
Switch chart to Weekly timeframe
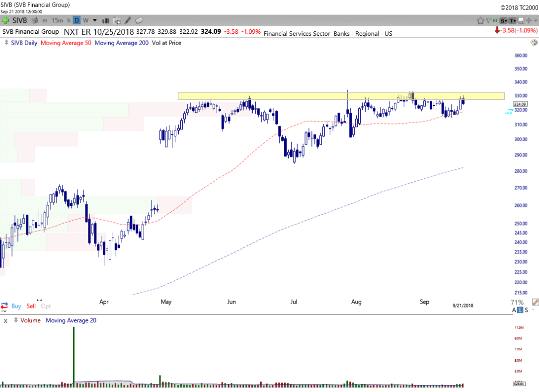click(85, 20)
